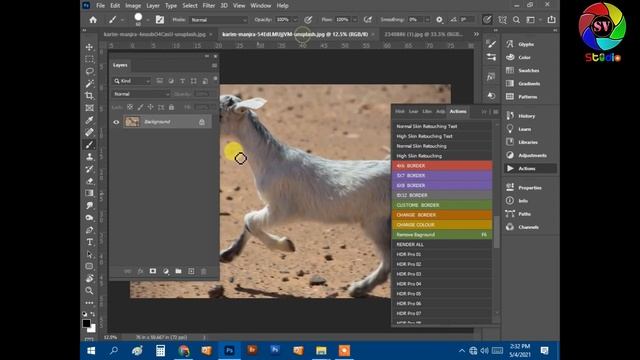
Task: Select the History Brush tool
Action: pos(89,169)
